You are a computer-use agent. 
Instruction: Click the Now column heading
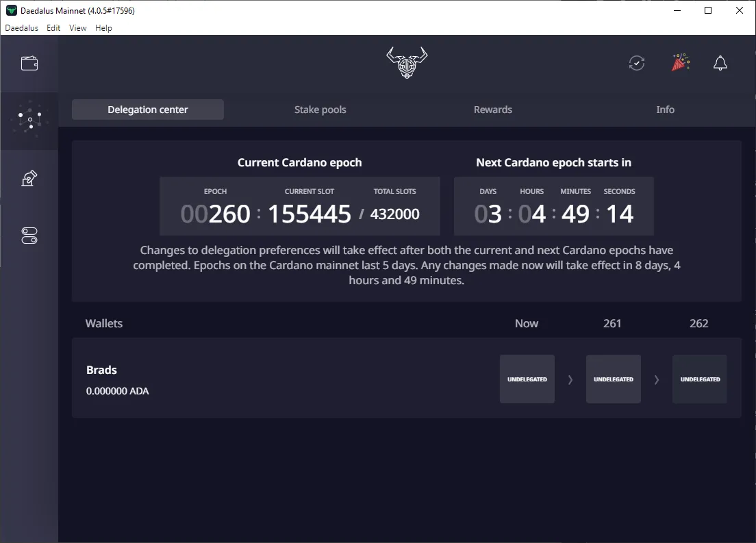(527, 324)
